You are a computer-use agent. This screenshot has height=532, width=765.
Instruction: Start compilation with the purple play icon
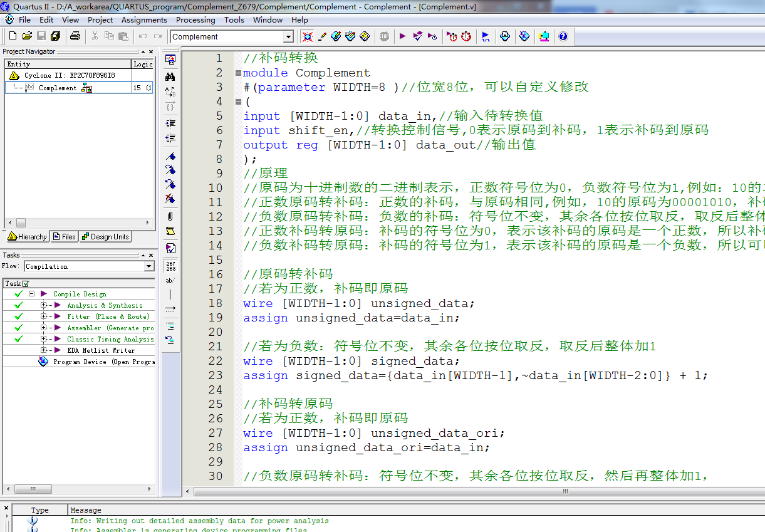[x=403, y=36]
